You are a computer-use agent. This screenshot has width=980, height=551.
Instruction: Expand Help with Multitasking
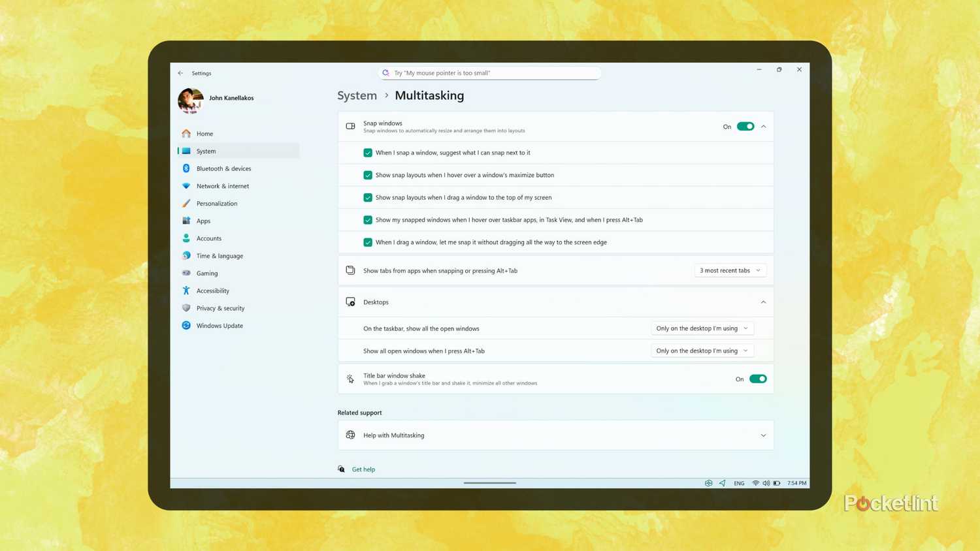point(763,435)
